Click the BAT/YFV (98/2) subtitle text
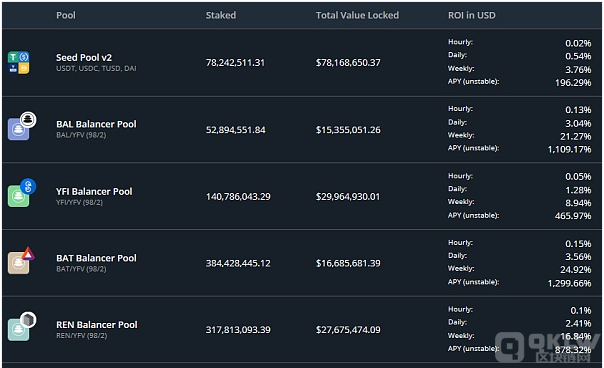 (81, 269)
